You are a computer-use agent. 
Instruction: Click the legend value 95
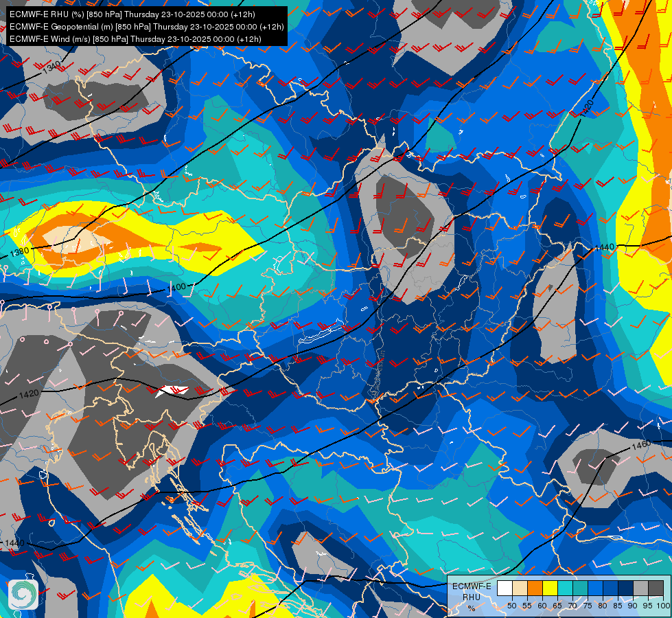coord(647,606)
